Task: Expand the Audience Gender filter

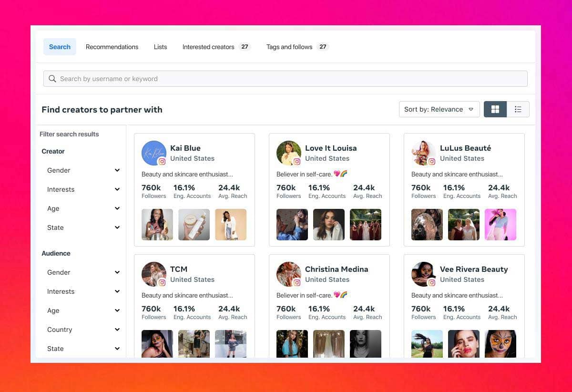Action: (x=83, y=272)
